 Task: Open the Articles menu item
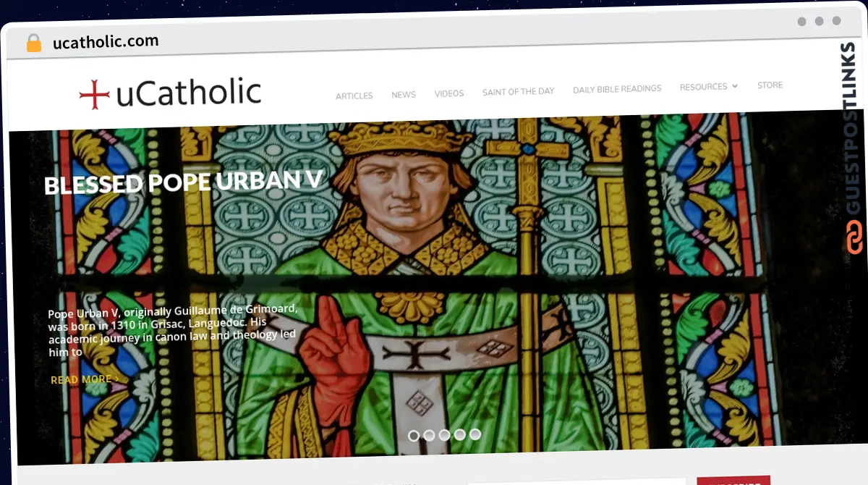pyautogui.click(x=354, y=96)
